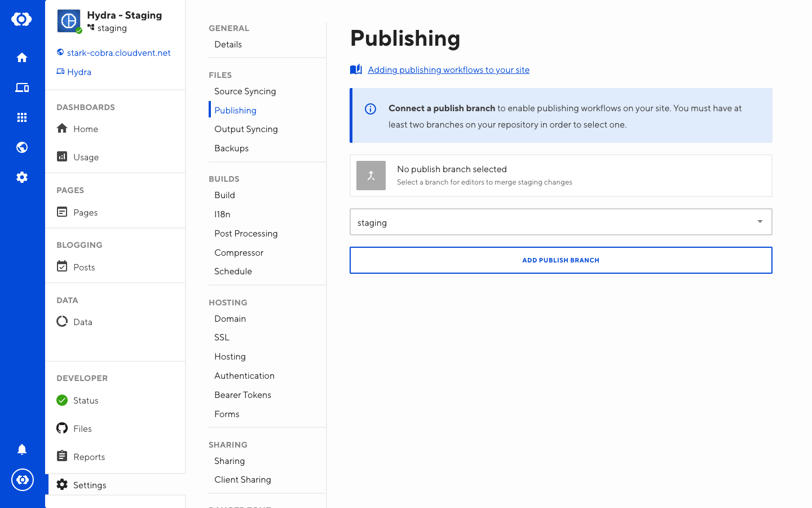This screenshot has height=508, width=812.
Task: Open stark-cobra.cloudvent.net link
Action: pos(118,53)
